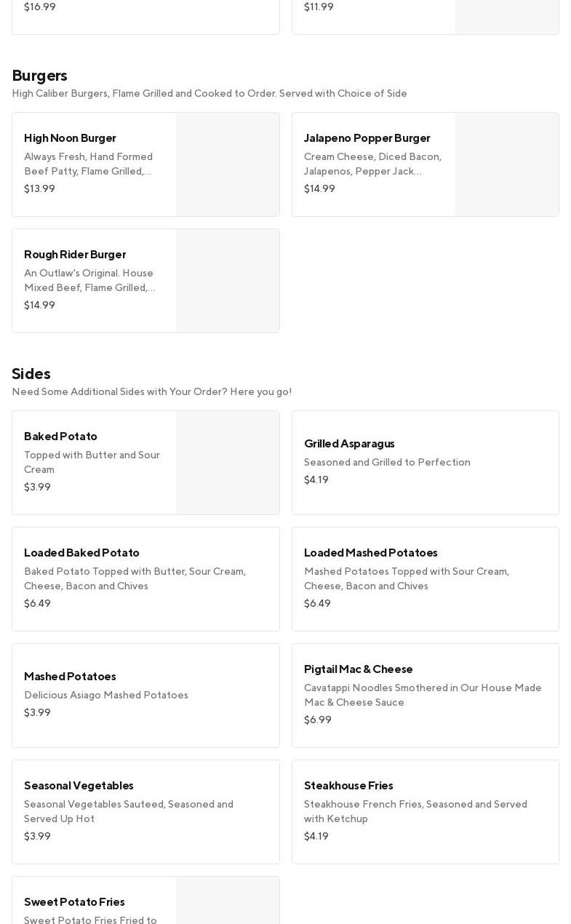The width and height of the screenshot is (571, 924).
Task: Open the Loaded Mashed Potatoes card
Action: [x=425, y=579]
